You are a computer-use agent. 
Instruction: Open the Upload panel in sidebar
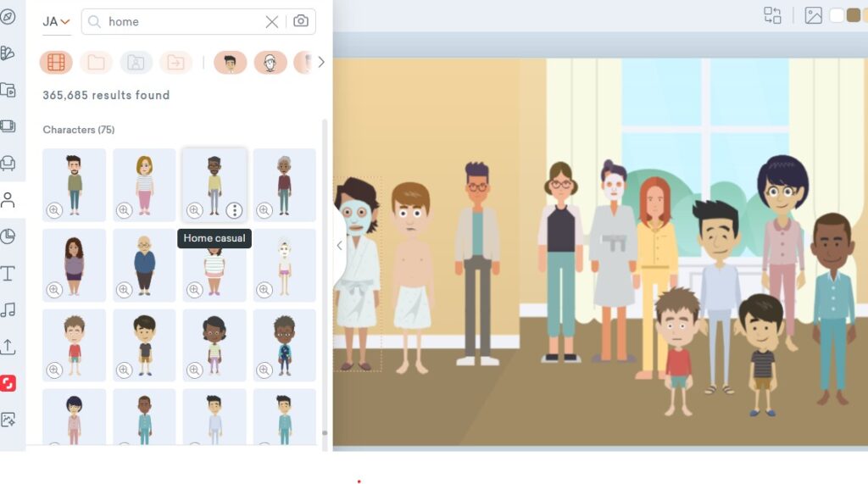pyautogui.click(x=8, y=346)
